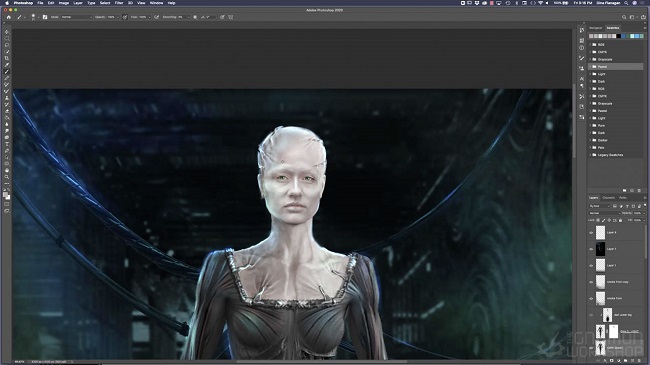Select the Zoom tool magnifier
The height and width of the screenshot is (365, 650).
click(x=7, y=177)
